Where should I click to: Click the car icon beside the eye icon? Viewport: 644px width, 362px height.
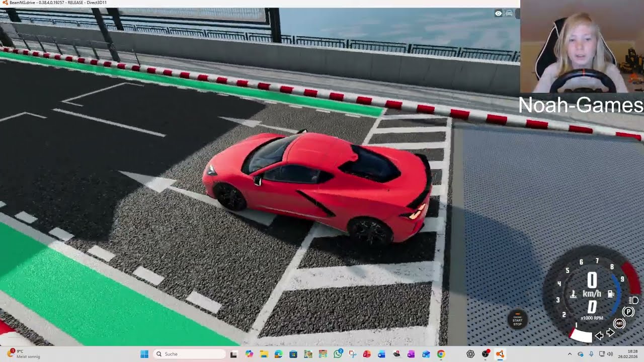(x=509, y=14)
